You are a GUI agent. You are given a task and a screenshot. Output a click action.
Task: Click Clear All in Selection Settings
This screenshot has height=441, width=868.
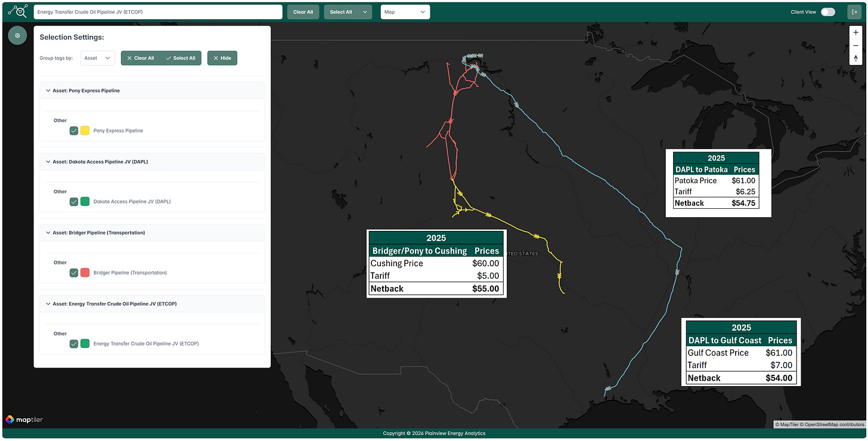point(141,58)
